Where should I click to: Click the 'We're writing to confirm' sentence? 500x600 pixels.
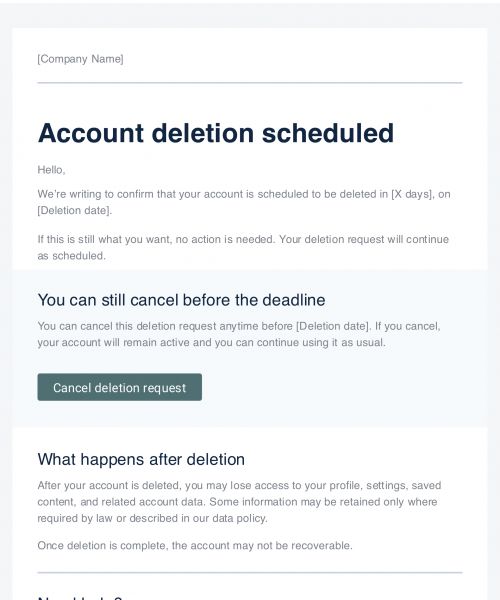pos(244,202)
